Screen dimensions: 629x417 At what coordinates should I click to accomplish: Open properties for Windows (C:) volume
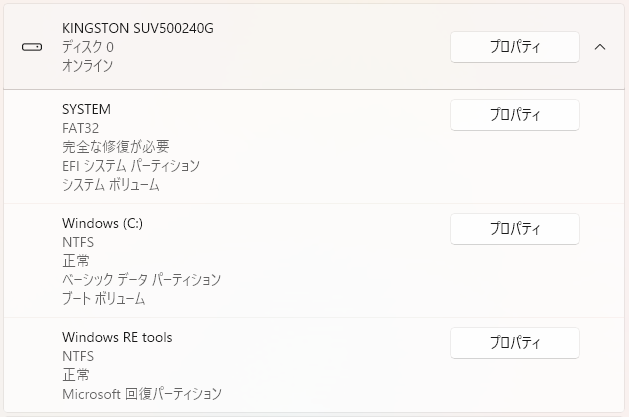[514, 229]
